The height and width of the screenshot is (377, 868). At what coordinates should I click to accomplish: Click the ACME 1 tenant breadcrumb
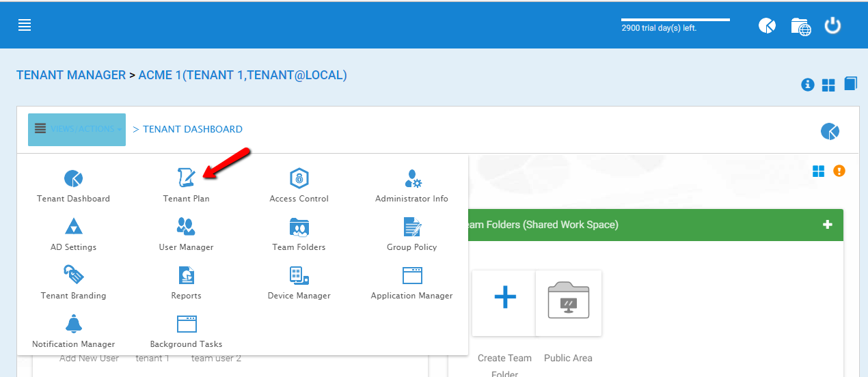(243, 75)
